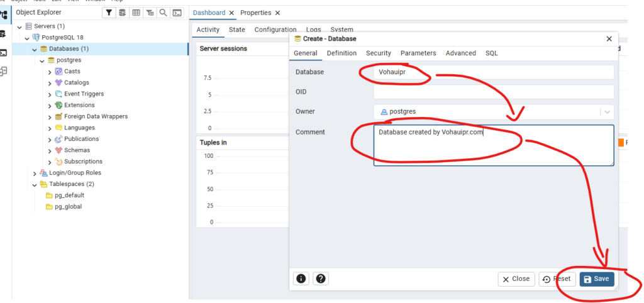Click the Search Objects magnifier icon
Image resolution: width=644 pixels, height=303 pixels.
click(x=164, y=13)
